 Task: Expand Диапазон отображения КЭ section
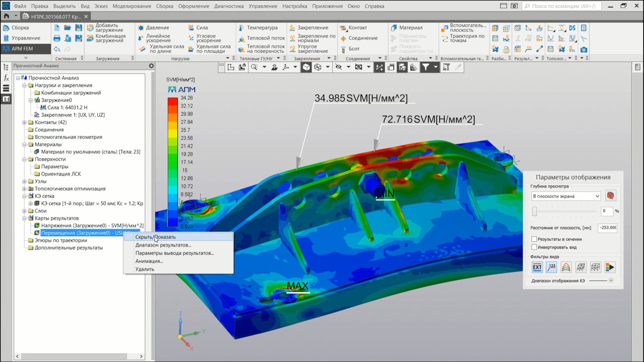click(611, 280)
